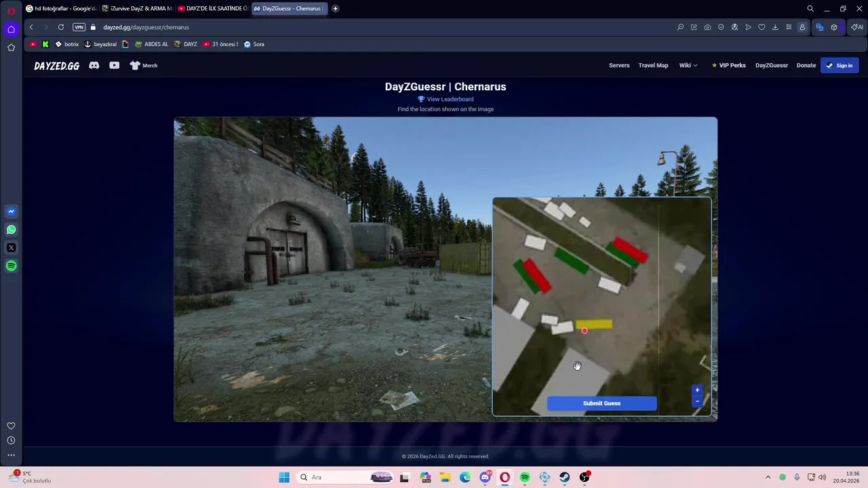Open the sidebar three-dots more menu
868x488 pixels.
point(11,455)
